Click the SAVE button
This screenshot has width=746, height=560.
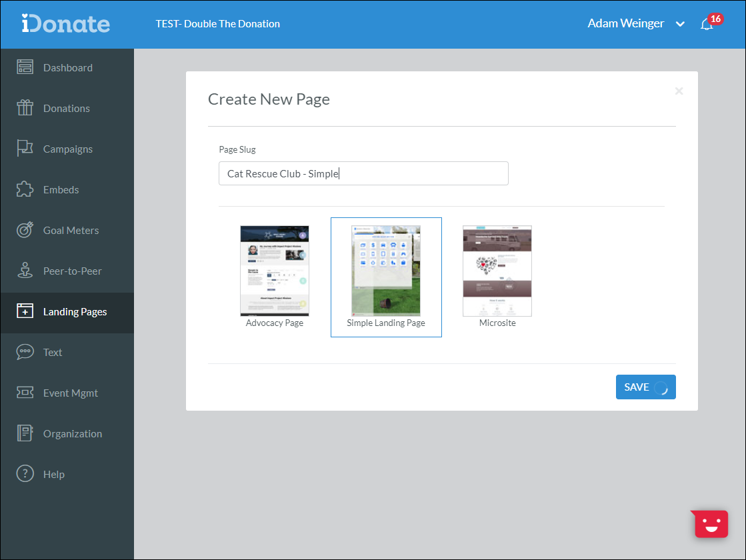click(645, 387)
